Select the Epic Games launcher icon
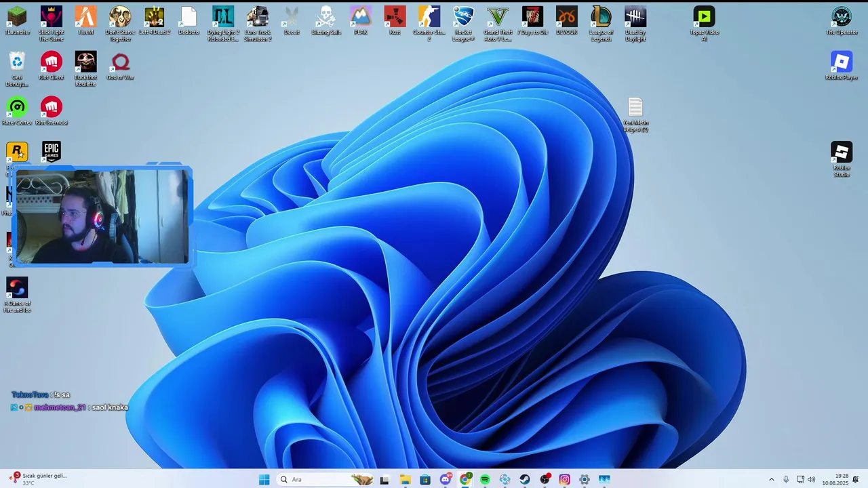The height and width of the screenshot is (488, 868). tap(52, 152)
